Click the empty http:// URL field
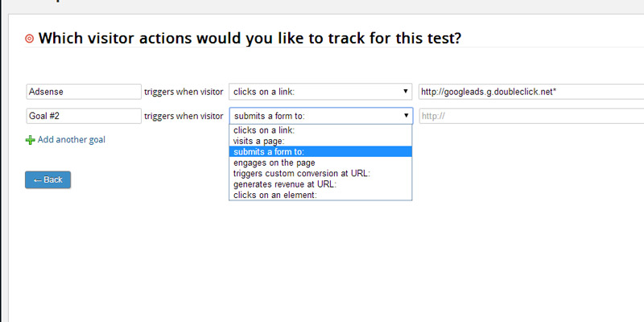Screen dimensions: 644x322 click(531, 116)
